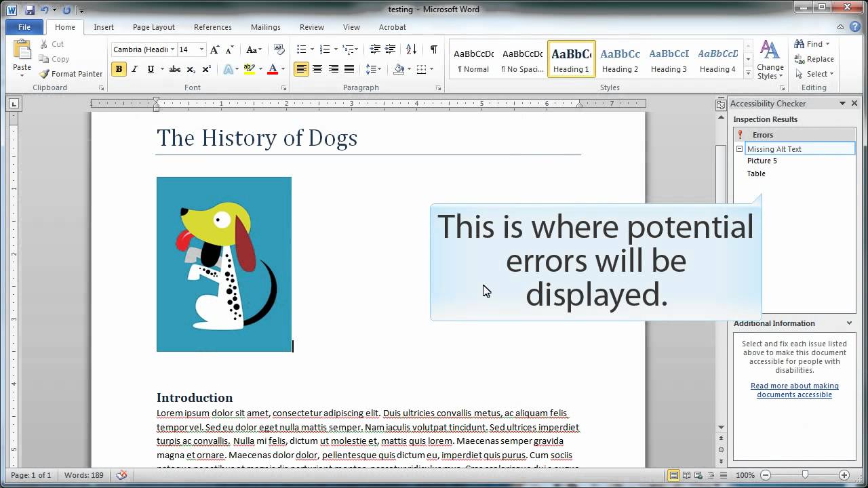Open Change Styles options
This screenshot has height=488, width=868.
pyautogui.click(x=770, y=60)
